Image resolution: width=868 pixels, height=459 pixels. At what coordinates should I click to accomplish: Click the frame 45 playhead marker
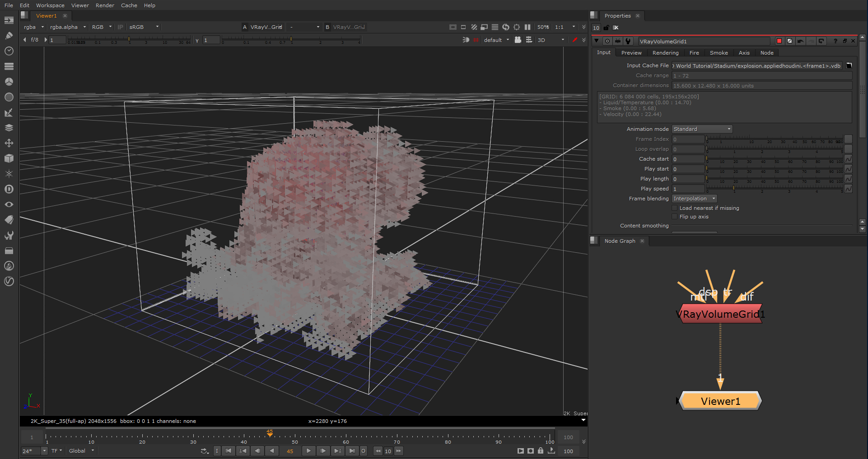(270, 433)
